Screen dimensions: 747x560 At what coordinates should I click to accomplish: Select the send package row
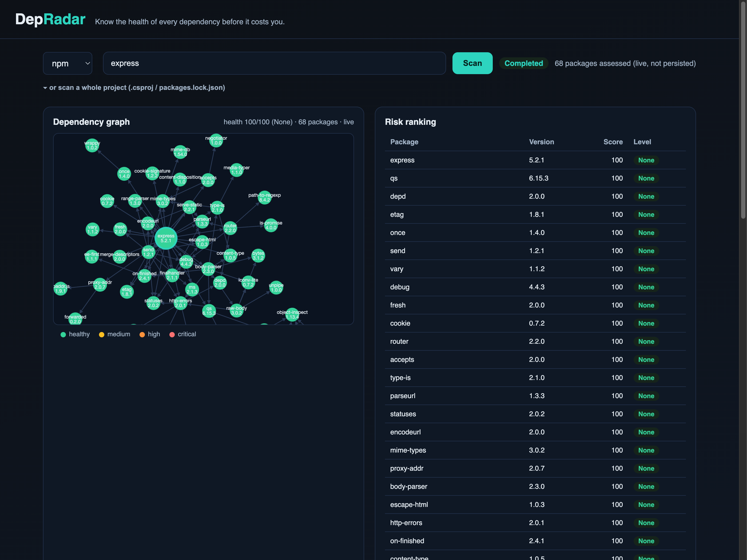click(535, 251)
